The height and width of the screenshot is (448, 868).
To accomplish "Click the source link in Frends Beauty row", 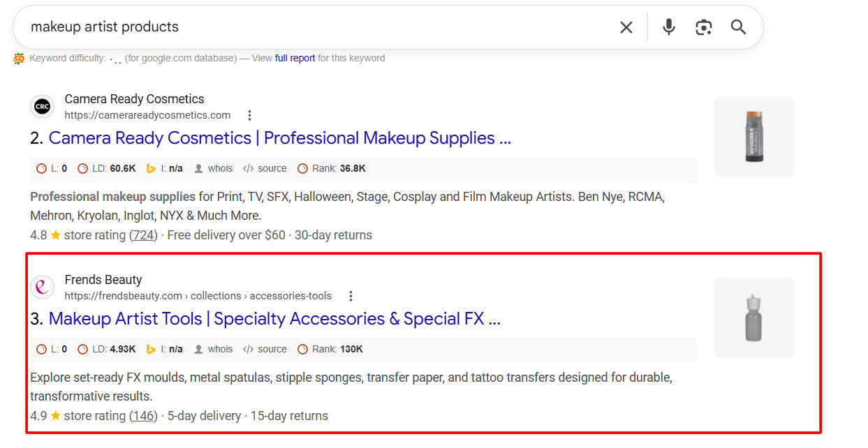I will point(265,349).
